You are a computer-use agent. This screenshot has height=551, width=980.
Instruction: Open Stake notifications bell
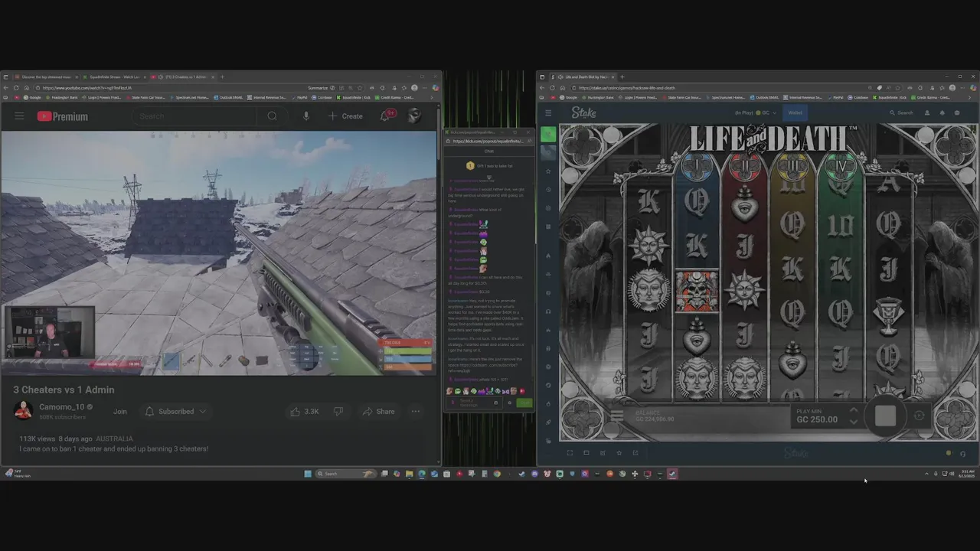click(942, 112)
